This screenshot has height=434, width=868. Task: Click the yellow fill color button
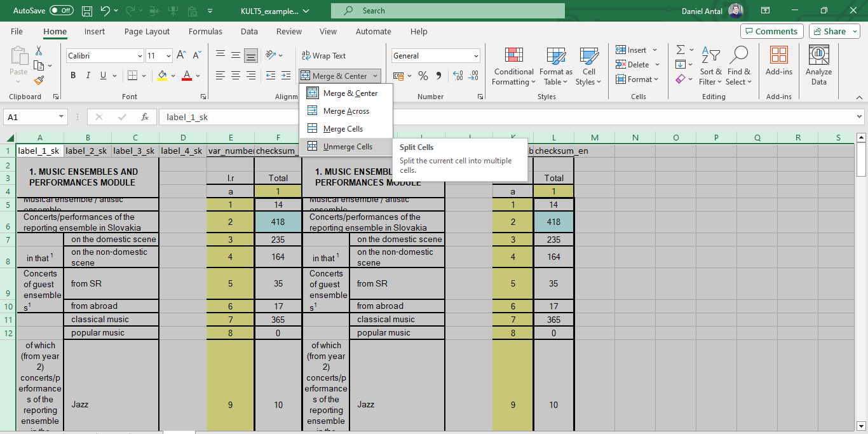pos(163,76)
